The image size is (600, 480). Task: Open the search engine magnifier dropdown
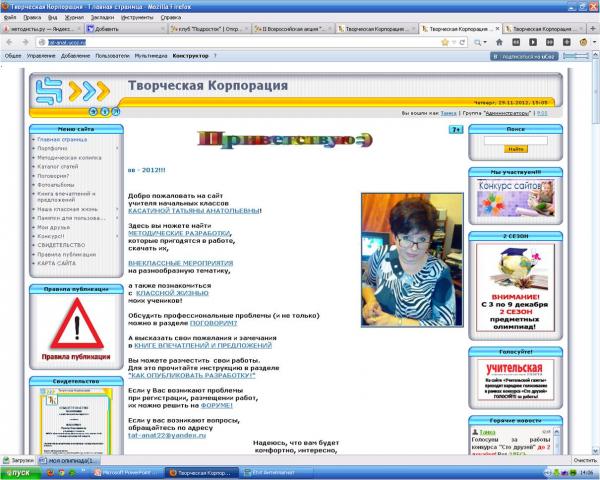(480, 42)
